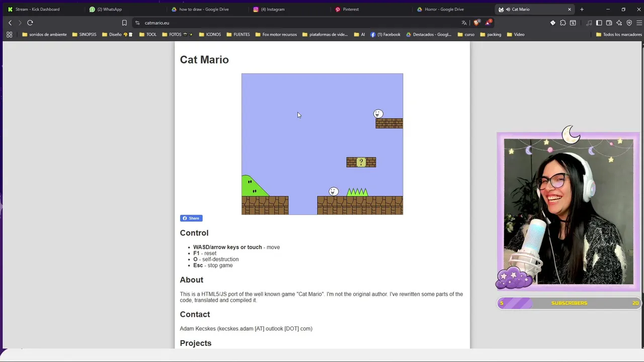Screen dimensions: 644x362
Task: Open the apps grid in bookmarks bar
Action: pos(9,35)
